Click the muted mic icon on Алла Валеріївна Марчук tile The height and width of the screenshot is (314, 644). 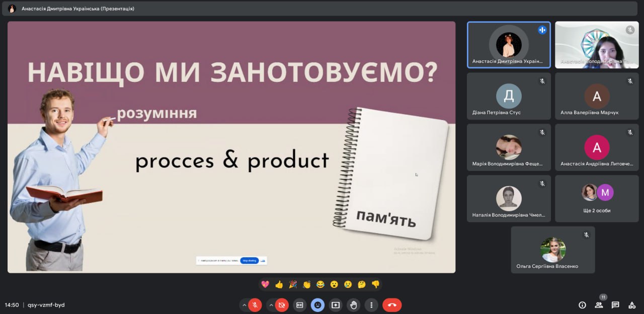630,81
